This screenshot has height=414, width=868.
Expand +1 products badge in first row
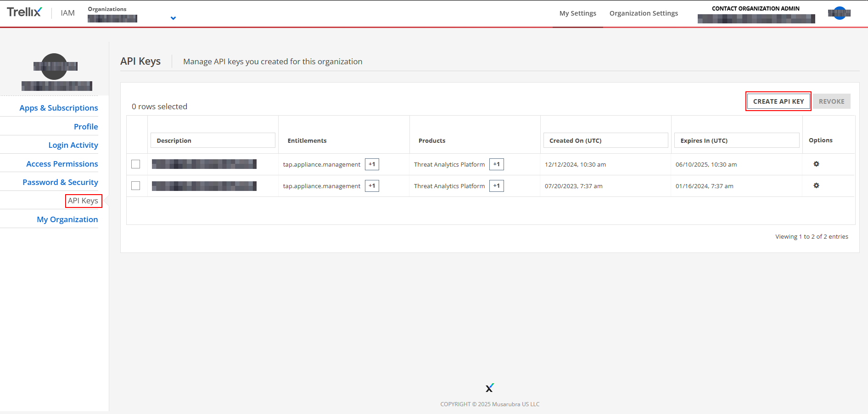pyautogui.click(x=496, y=164)
